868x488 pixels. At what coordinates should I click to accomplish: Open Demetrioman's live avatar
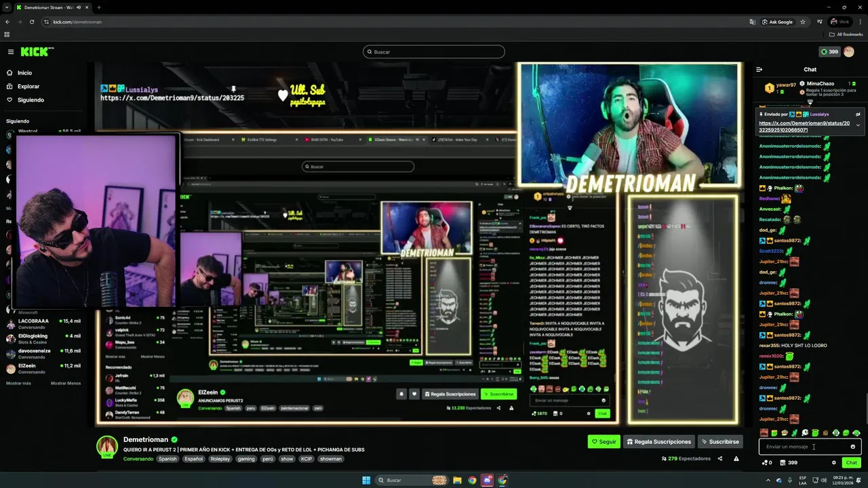click(x=107, y=447)
